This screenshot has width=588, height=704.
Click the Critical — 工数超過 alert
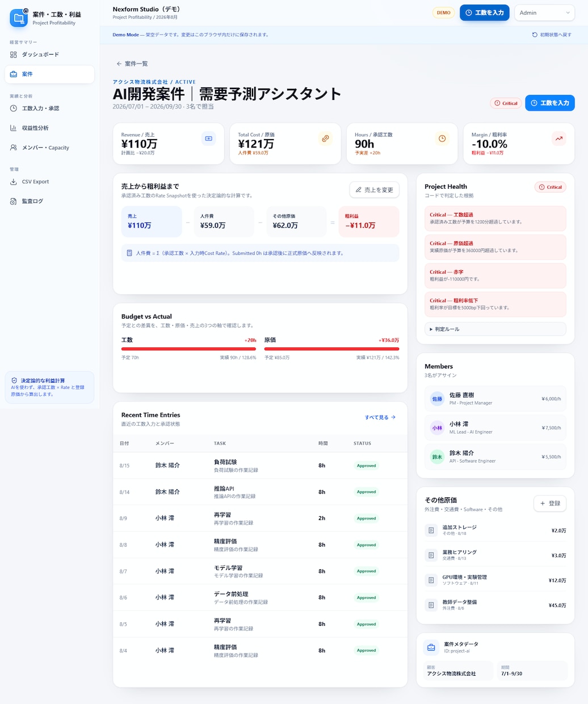[x=495, y=218]
